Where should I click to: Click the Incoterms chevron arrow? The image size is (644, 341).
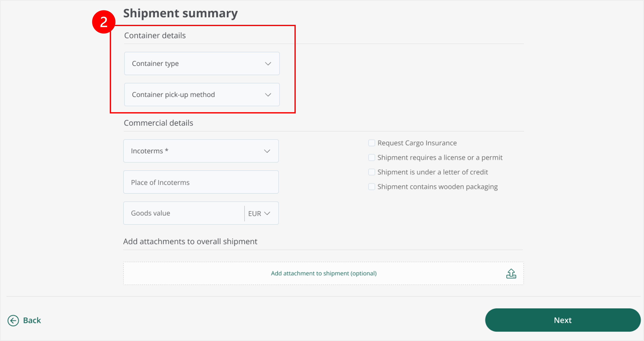(x=267, y=151)
